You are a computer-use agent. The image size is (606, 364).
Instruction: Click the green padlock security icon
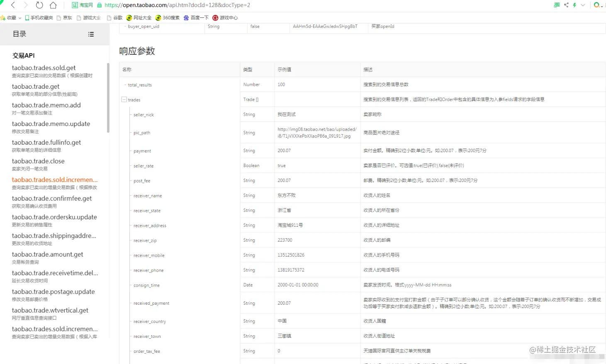point(100,5)
